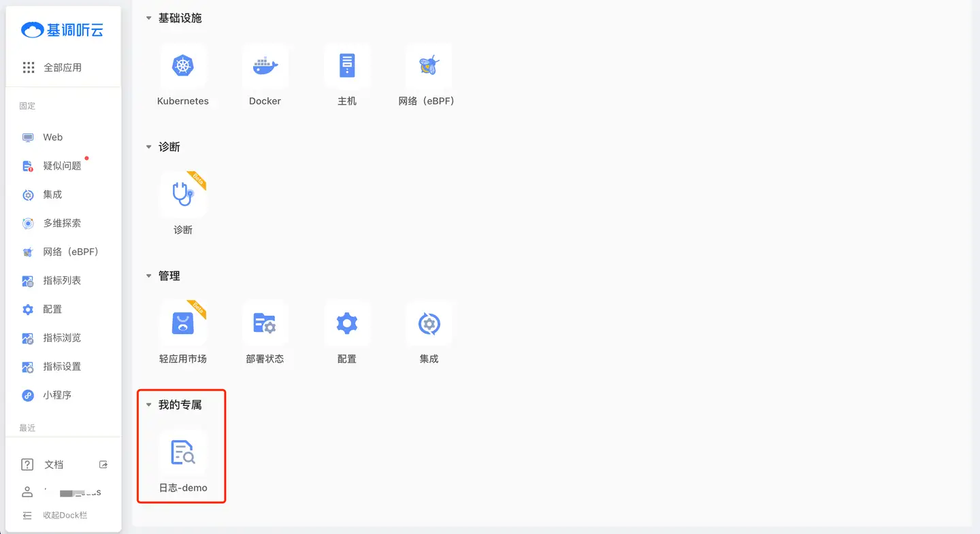Image resolution: width=980 pixels, height=534 pixels.
Task: Open the Kubernetes app icon
Action: (x=183, y=67)
